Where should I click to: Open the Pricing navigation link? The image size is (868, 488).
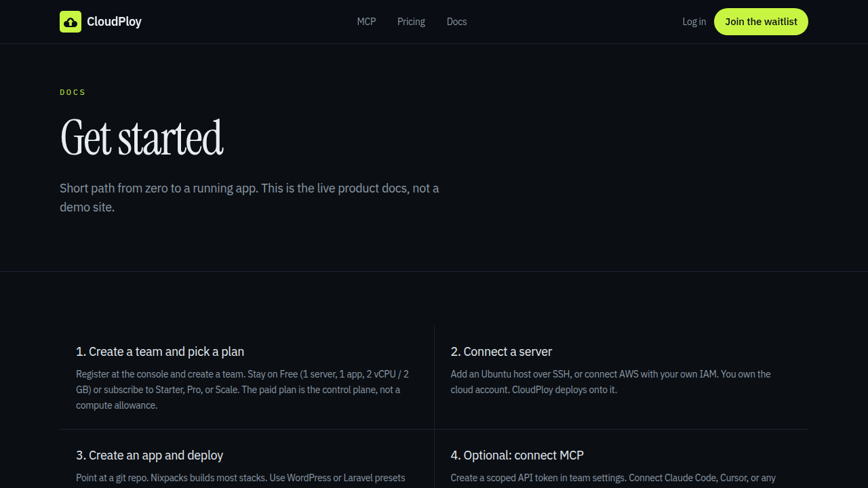point(411,22)
